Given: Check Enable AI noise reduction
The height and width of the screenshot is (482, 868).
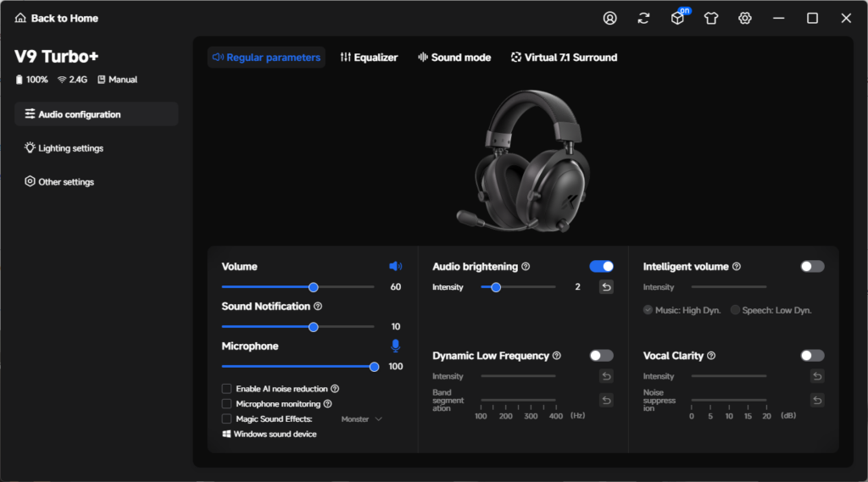Looking at the screenshot, I should pyautogui.click(x=226, y=389).
